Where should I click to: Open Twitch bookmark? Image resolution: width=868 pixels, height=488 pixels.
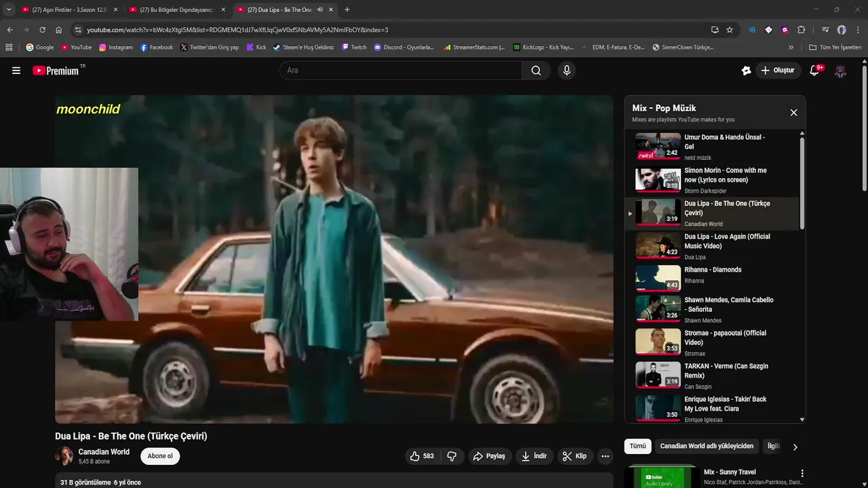[354, 47]
